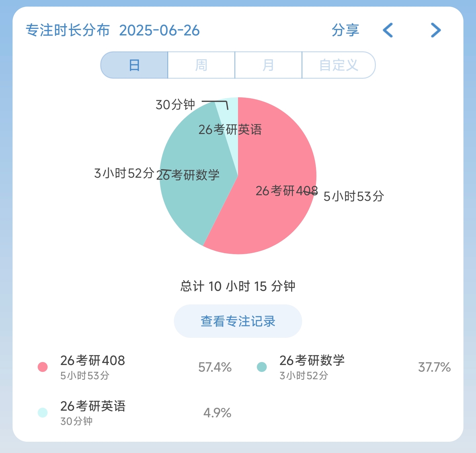Open 查看专注记录 focus records
This screenshot has width=476, height=453.
[x=238, y=321]
